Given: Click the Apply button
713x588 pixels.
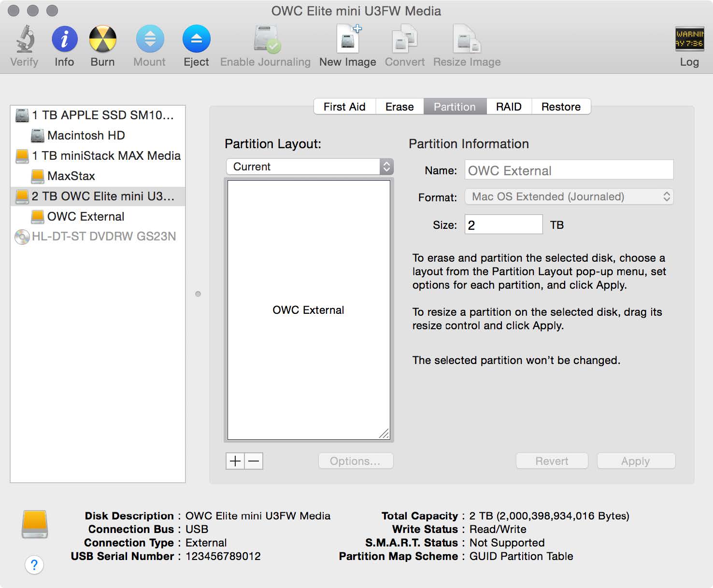Looking at the screenshot, I should click(635, 461).
